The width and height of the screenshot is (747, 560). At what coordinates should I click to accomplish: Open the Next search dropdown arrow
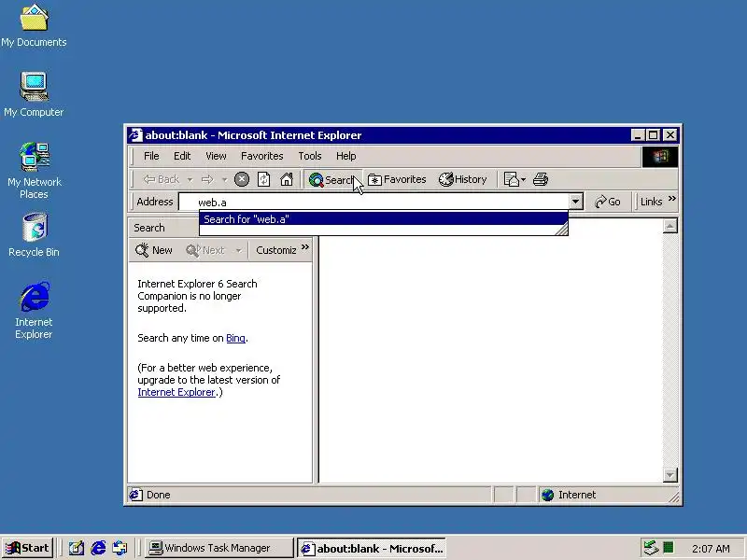pos(239,250)
